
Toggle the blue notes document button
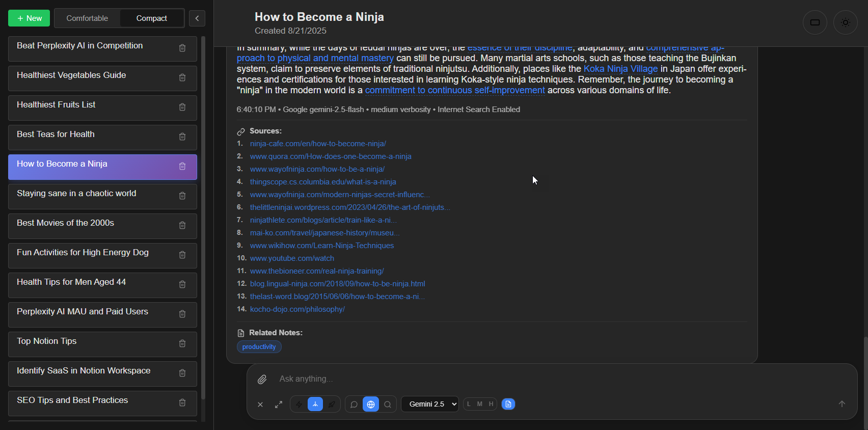508,404
